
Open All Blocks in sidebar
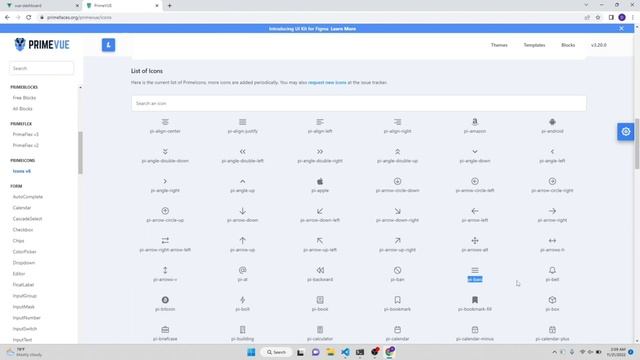coord(22,109)
